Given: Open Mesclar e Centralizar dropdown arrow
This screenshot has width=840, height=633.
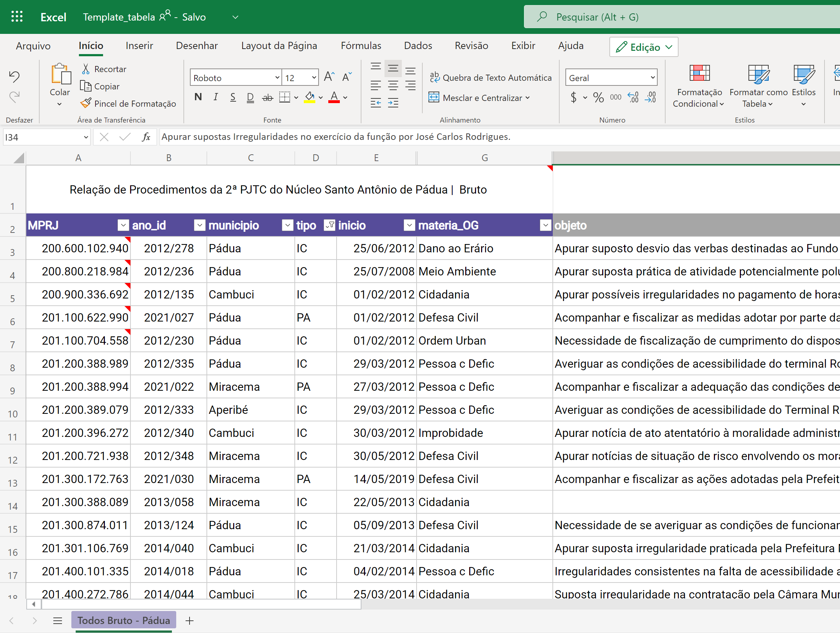Looking at the screenshot, I should pos(528,98).
